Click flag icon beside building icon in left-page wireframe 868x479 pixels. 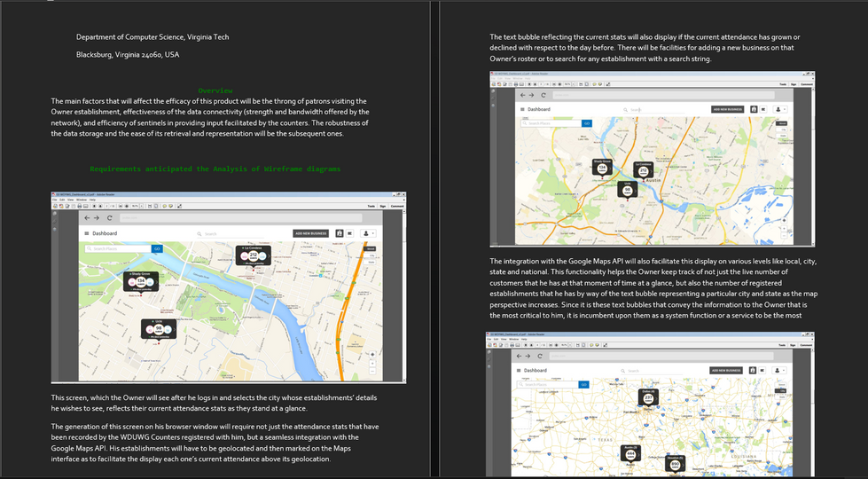coord(350,233)
